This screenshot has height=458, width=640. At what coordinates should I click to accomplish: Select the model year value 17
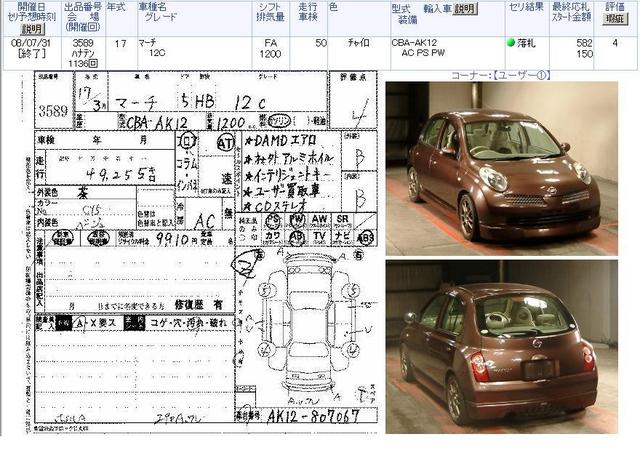tap(120, 43)
